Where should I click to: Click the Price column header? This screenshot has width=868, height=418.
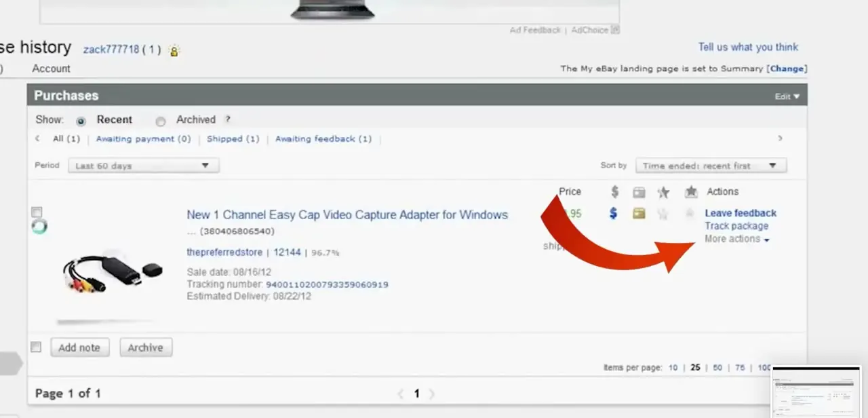click(570, 192)
